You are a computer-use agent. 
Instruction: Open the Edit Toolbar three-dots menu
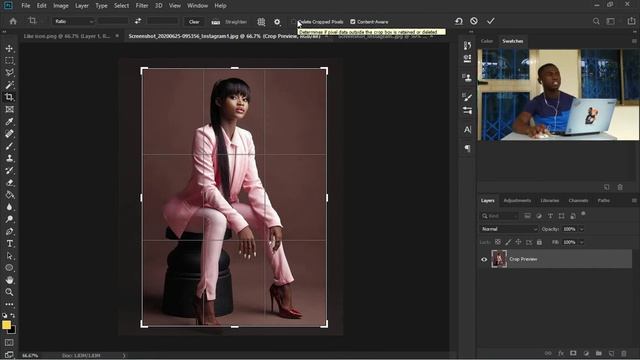(x=9, y=304)
